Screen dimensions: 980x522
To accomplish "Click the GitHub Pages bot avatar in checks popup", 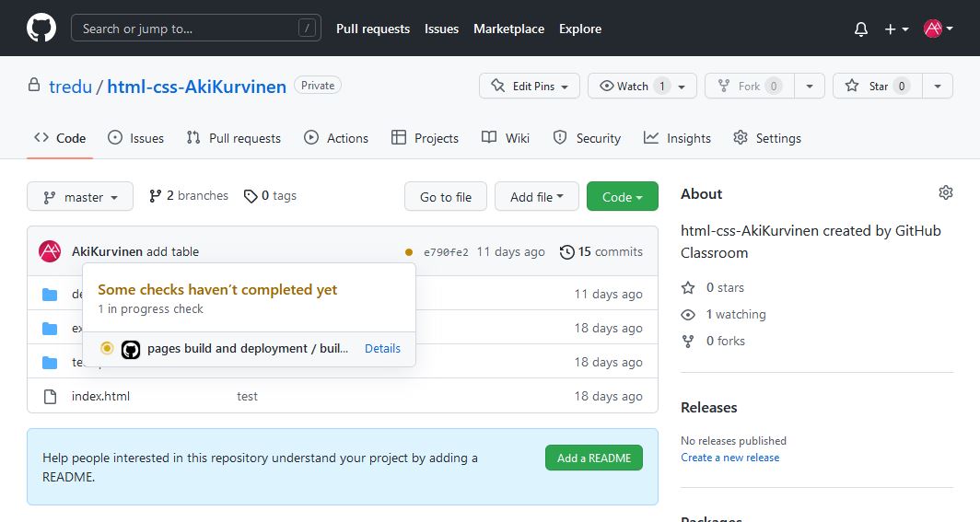I will (131, 349).
